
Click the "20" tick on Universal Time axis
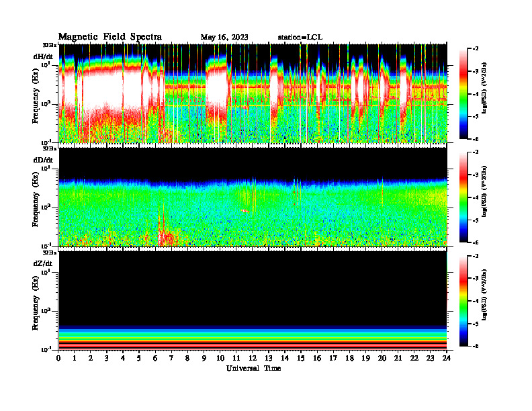tap(382, 359)
